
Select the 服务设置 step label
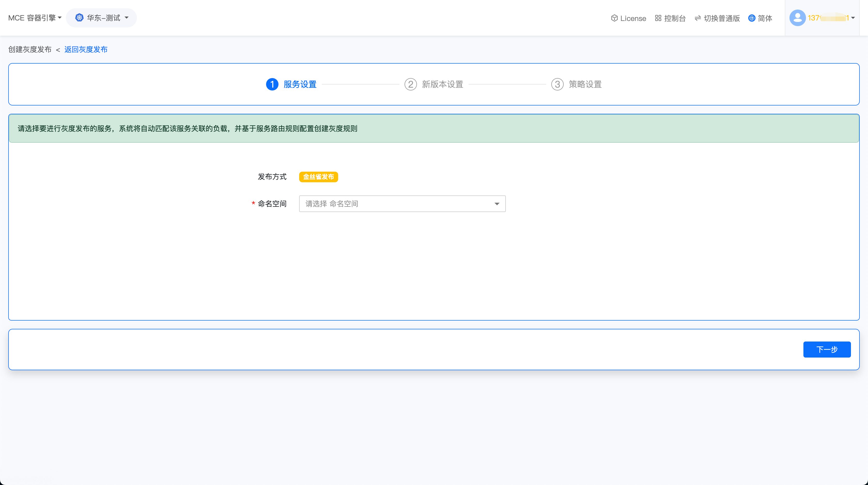pyautogui.click(x=300, y=84)
